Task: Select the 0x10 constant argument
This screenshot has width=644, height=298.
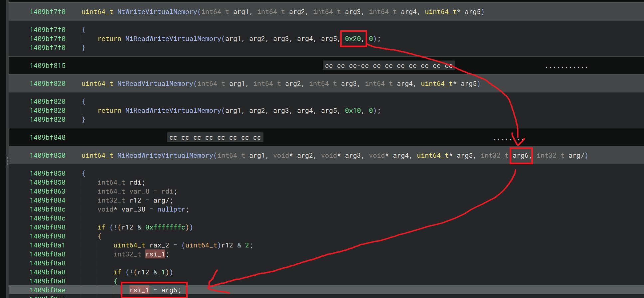Action: 353,111
